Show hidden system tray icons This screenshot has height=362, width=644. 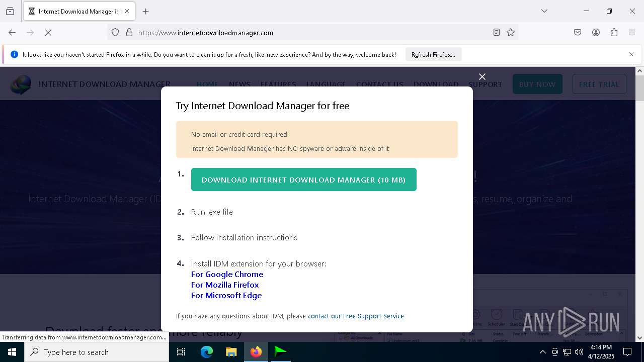(542, 352)
